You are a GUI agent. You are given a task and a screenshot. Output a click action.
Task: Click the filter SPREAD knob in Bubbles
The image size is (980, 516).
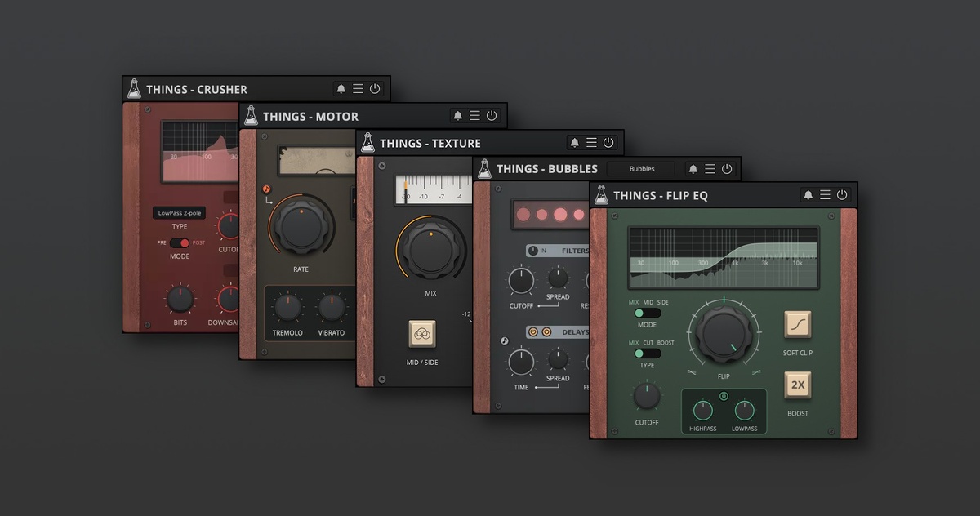click(x=558, y=278)
